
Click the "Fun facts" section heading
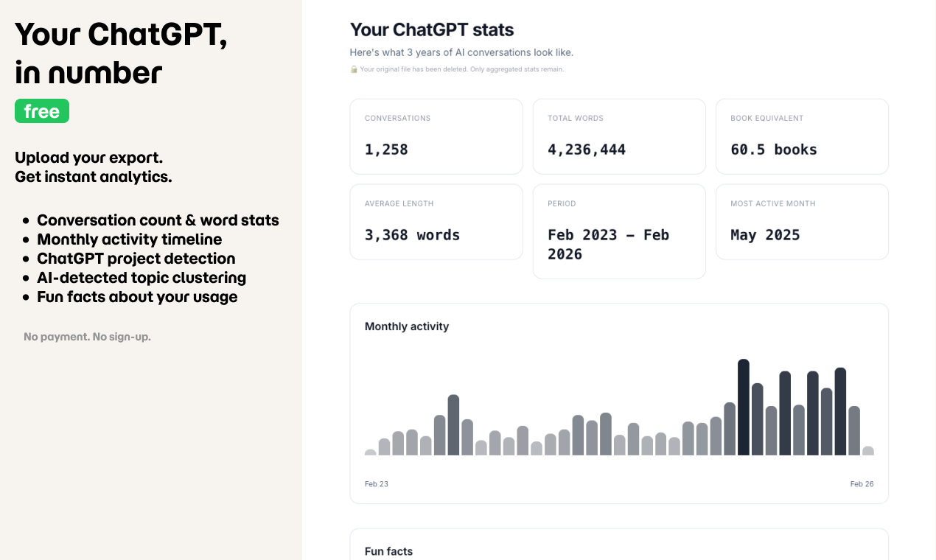(388, 551)
